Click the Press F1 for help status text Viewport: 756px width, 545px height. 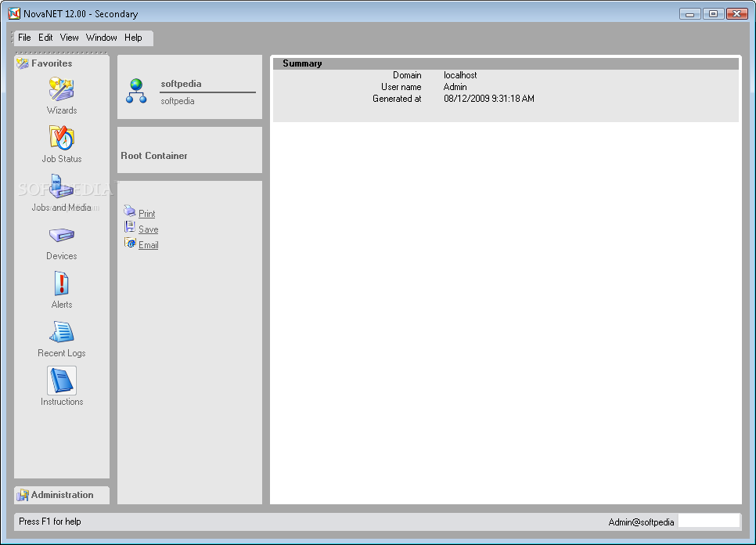[x=49, y=522]
